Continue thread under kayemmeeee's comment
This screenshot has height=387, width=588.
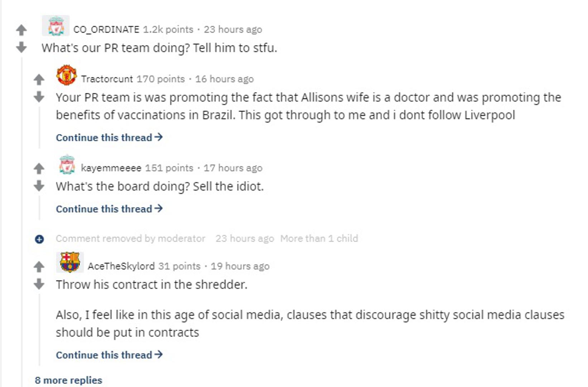(109, 209)
